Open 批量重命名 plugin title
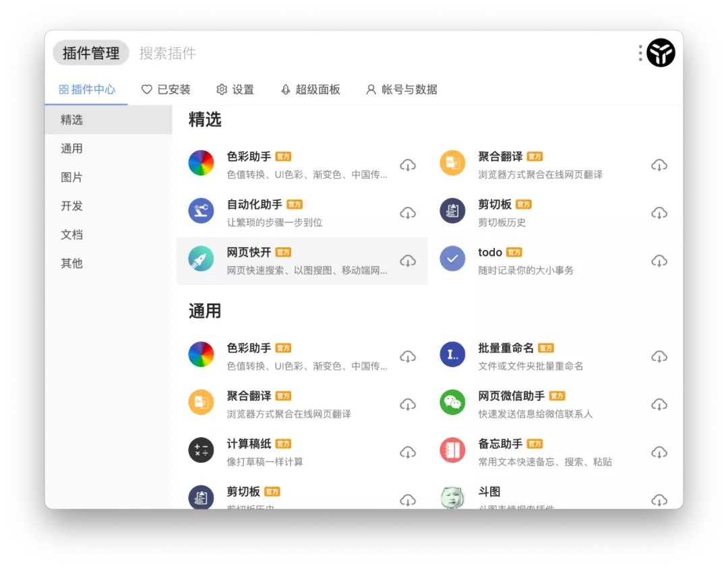This screenshot has width=728, height=568. 506,348
